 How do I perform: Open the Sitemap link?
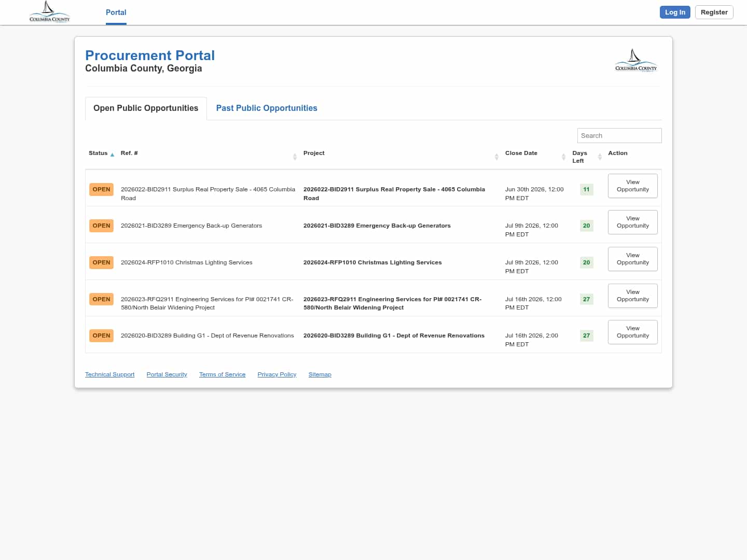pos(320,374)
